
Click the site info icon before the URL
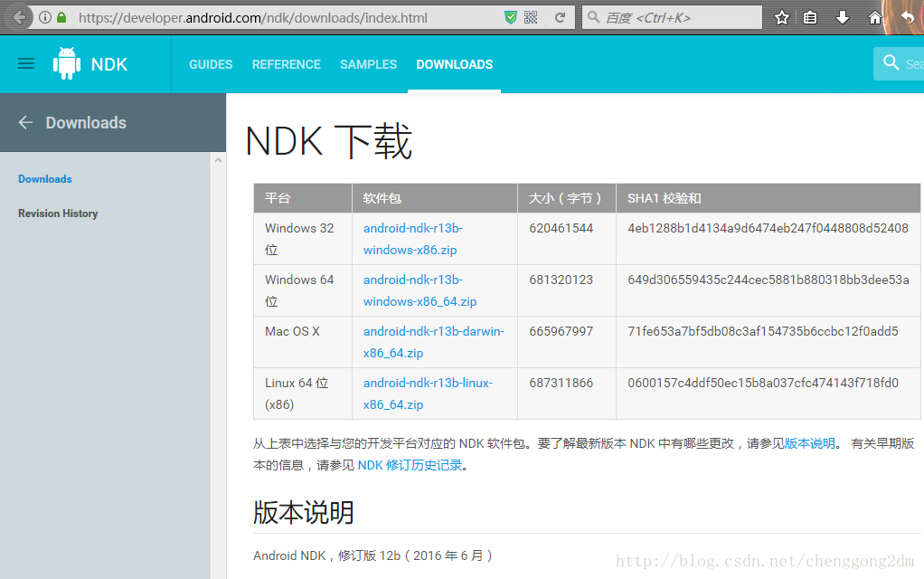point(45,17)
